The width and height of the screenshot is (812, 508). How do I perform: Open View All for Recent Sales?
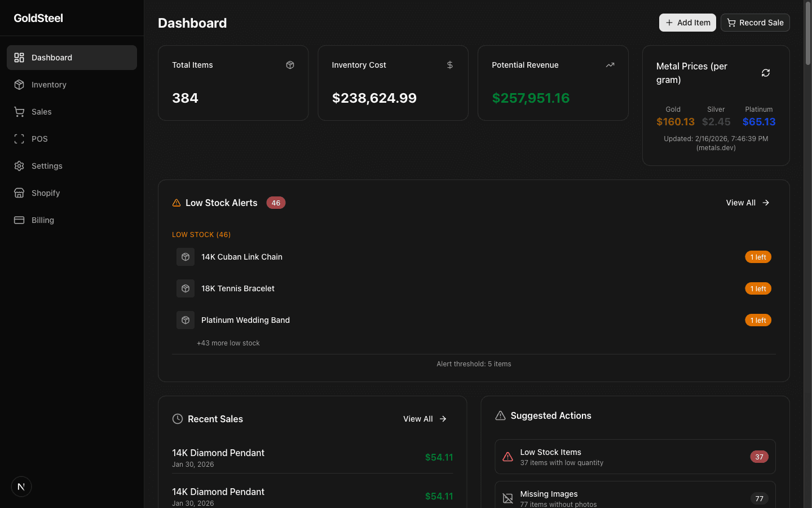click(425, 419)
